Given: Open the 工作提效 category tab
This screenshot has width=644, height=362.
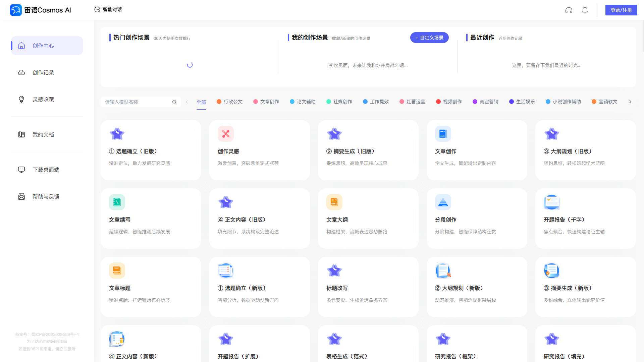Looking at the screenshot, I should [376, 102].
